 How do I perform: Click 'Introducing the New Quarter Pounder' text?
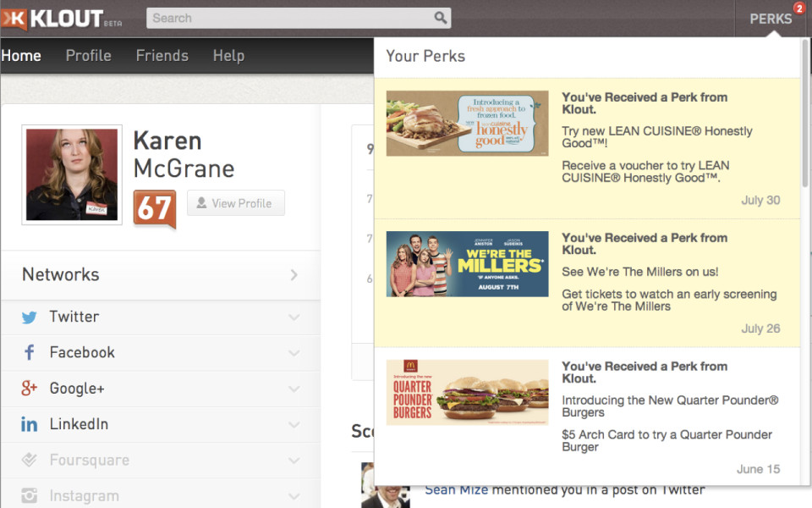click(x=670, y=406)
